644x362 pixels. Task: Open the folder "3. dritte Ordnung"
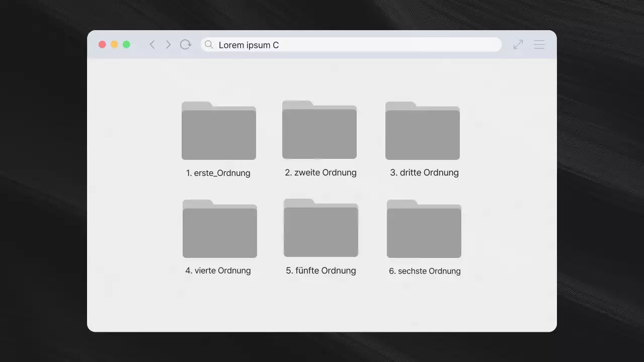pyautogui.click(x=423, y=131)
